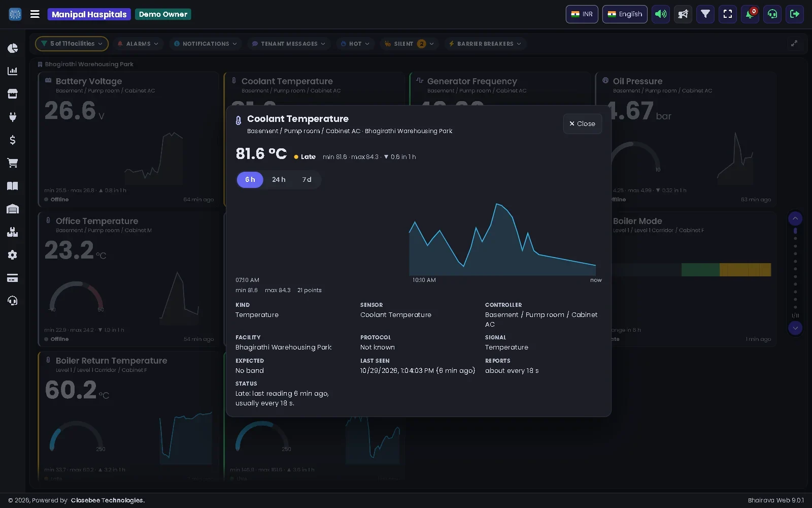Screen dimensions: 812x508
Task: Open the hamburger navigation menu
Action: [x=35, y=14]
